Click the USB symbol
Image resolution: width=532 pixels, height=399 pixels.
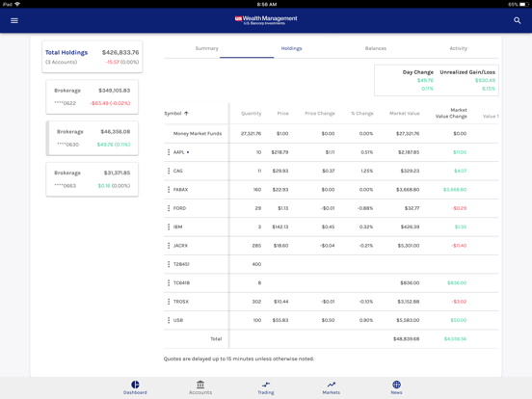[x=178, y=320]
